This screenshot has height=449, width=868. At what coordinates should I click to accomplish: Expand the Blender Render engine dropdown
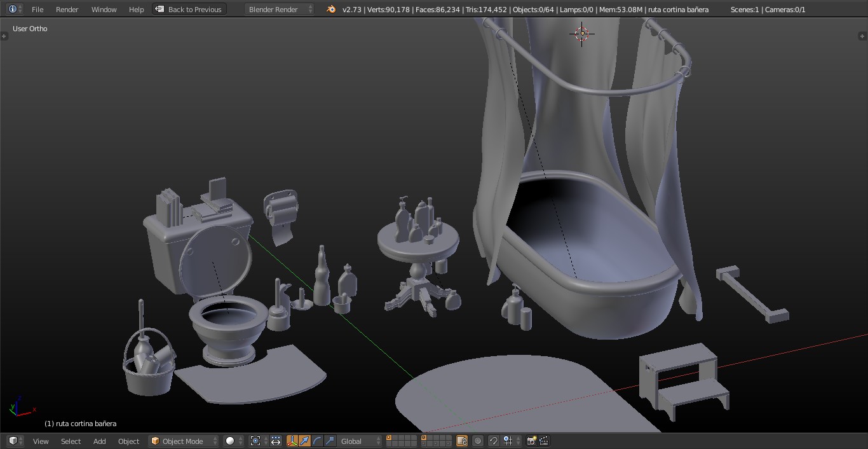(x=280, y=9)
